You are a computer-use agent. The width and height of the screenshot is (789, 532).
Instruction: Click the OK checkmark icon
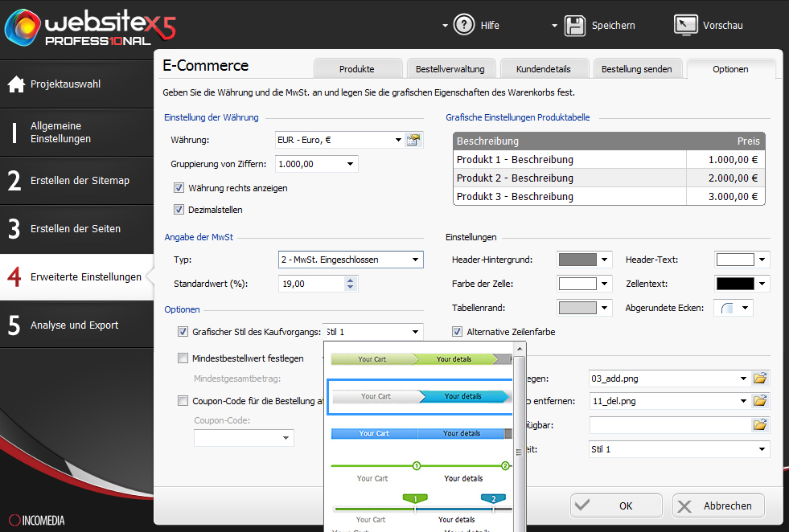582,505
